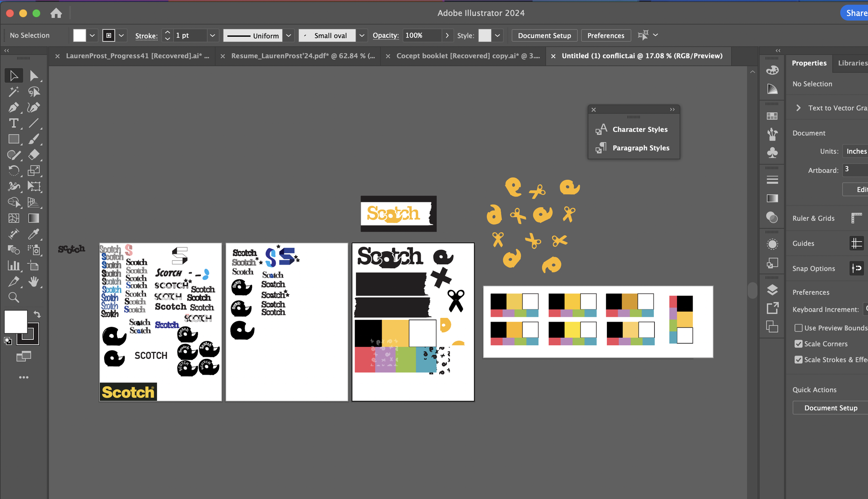The image size is (868, 499).
Task: Switch to the Resume_LaurenProst'24.pdf tab
Action: tap(303, 56)
